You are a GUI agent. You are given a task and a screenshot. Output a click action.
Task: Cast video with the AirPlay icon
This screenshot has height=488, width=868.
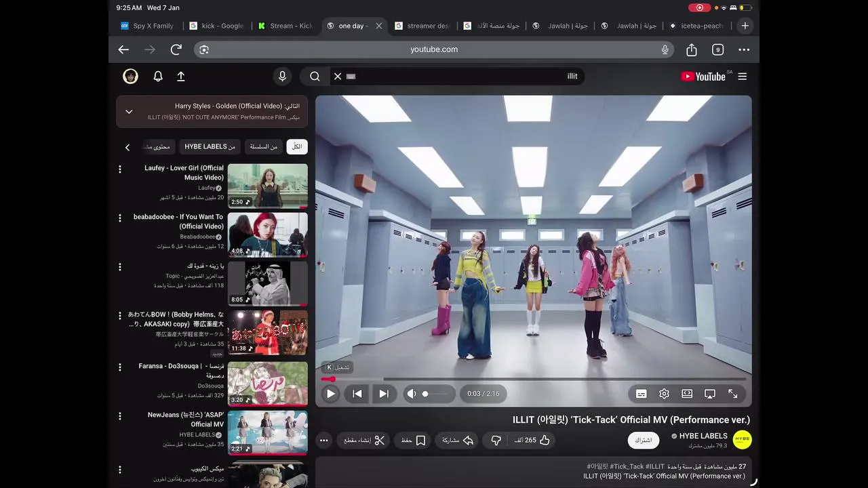coord(710,394)
